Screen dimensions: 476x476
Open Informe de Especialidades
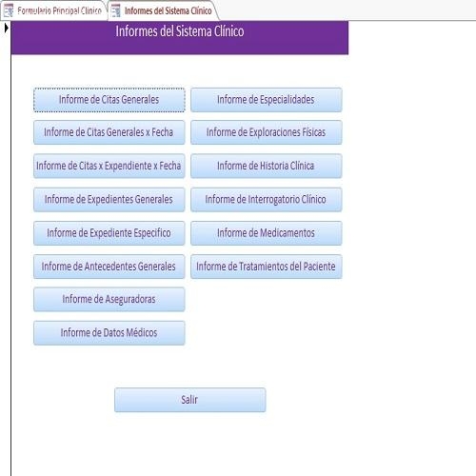click(267, 100)
